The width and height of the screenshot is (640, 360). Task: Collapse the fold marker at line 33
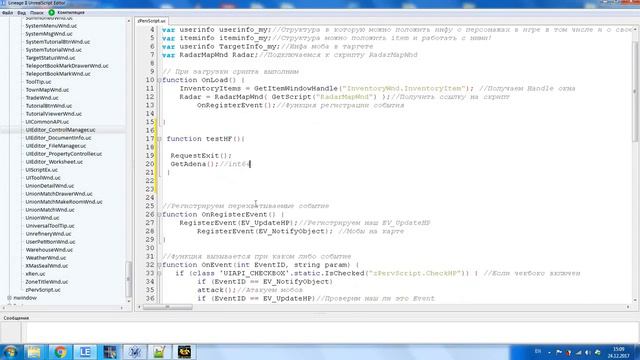(159, 273)
